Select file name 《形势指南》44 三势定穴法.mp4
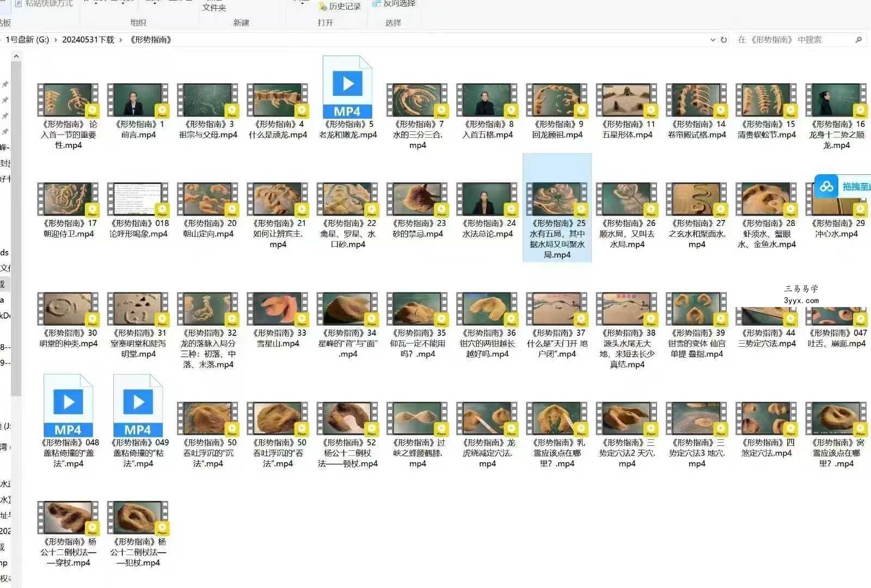The width and height of the screenshot is (871, 588). (x=766, y=338)
